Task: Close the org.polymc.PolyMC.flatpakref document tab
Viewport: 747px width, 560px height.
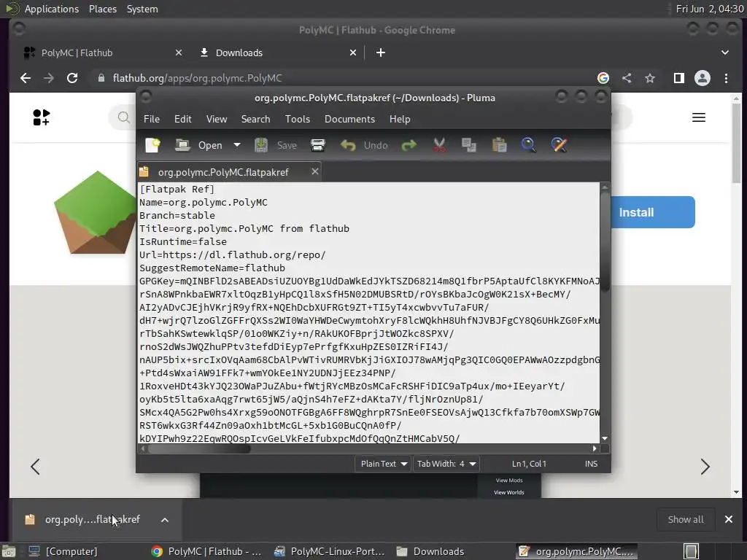Action: [315, 171]
